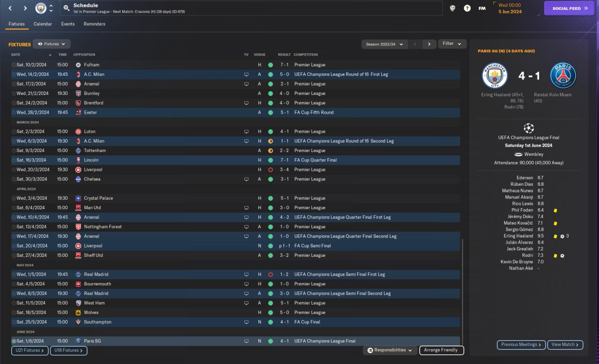Viewport: 599px width, 364px height.
Task: Select Erling Haaland in the ratings list
Action: [x=518, y=236]
